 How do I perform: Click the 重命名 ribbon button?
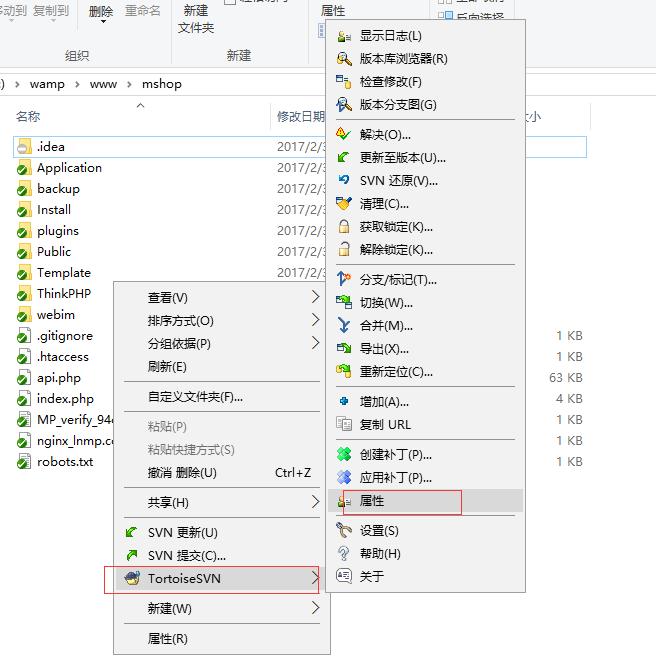[x=143, y=11]
